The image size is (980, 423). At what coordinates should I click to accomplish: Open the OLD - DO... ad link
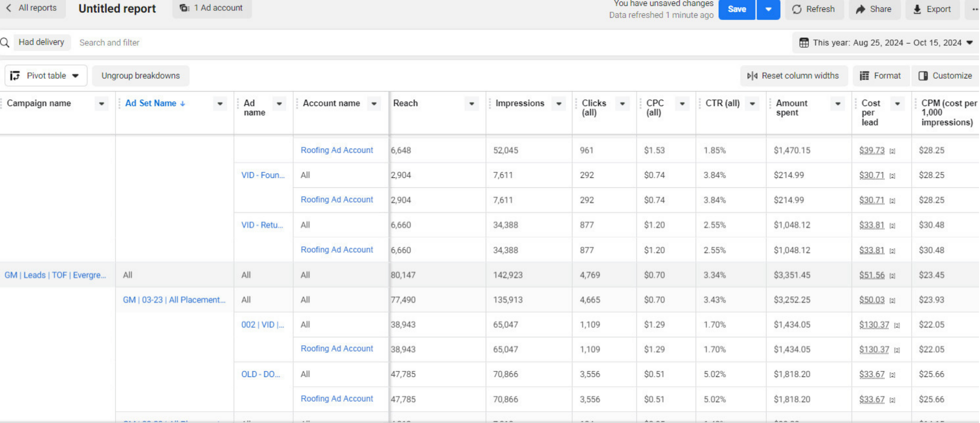pyautogui.click(x=261, y=374)
